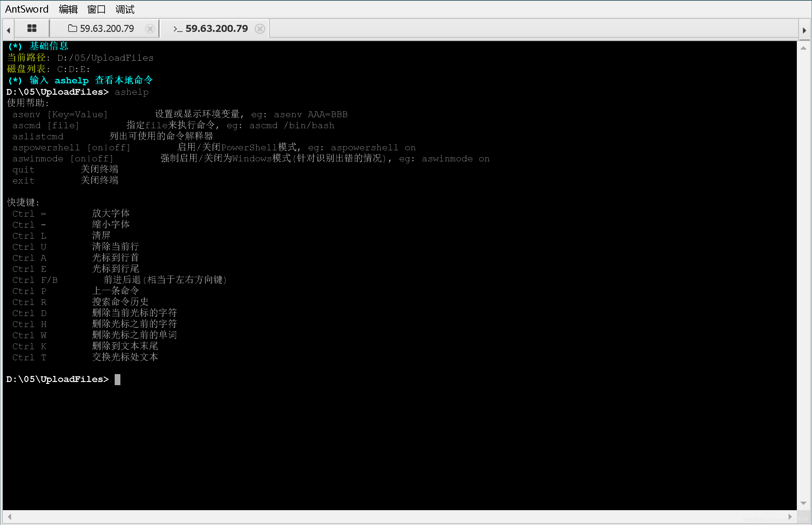
Task: Click the 'ashelp' command text
Action: [x=132, y=92]
